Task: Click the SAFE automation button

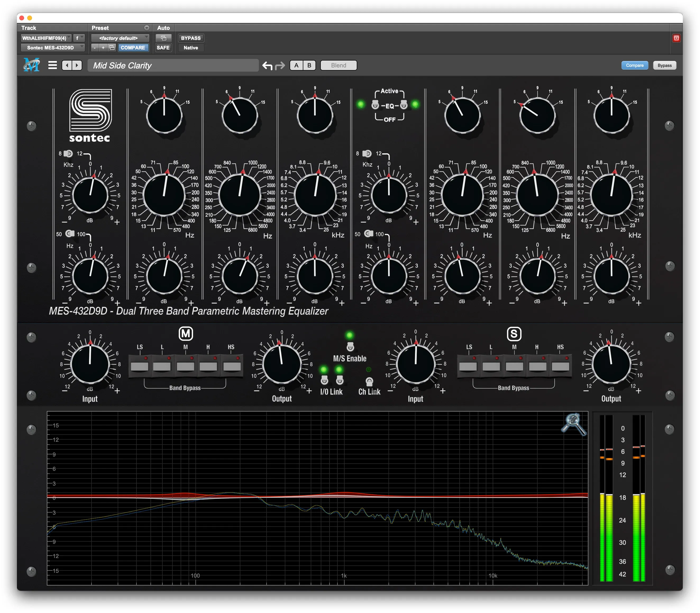Action: coord(163,48)
